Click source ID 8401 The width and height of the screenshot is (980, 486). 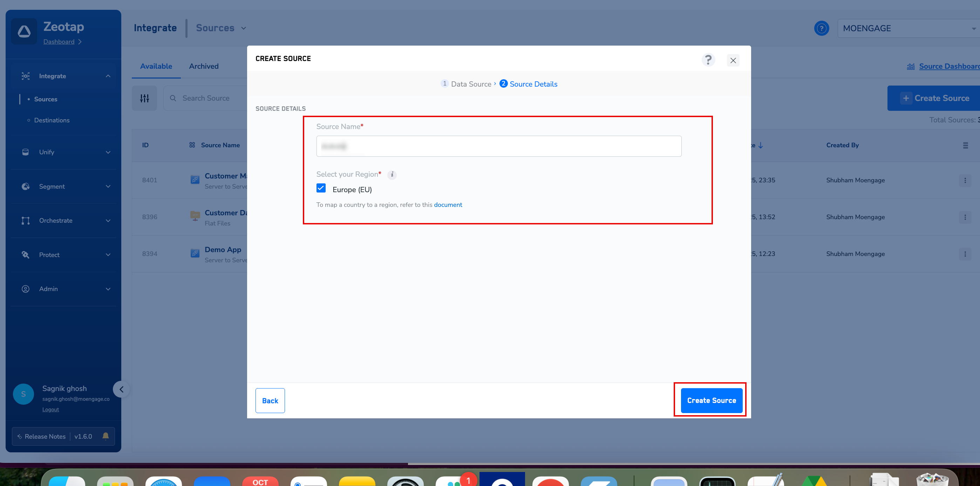150,180
